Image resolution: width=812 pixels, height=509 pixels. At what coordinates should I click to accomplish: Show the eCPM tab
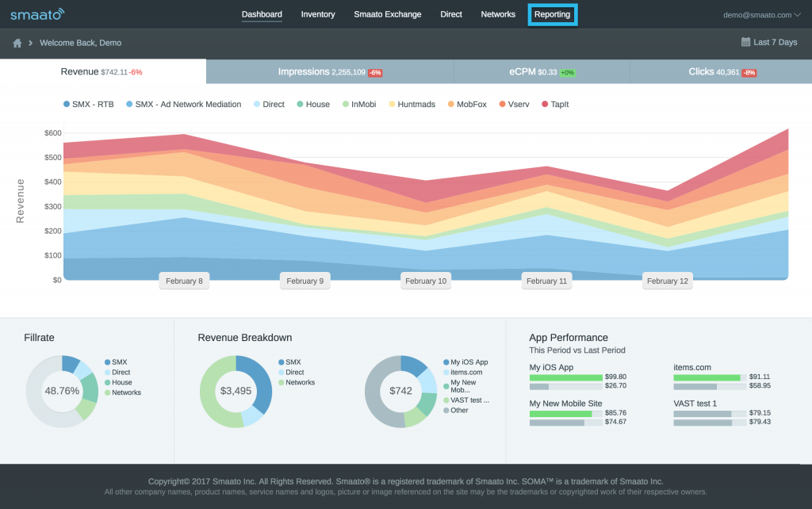pyautogui.click(x=542, y=71)
